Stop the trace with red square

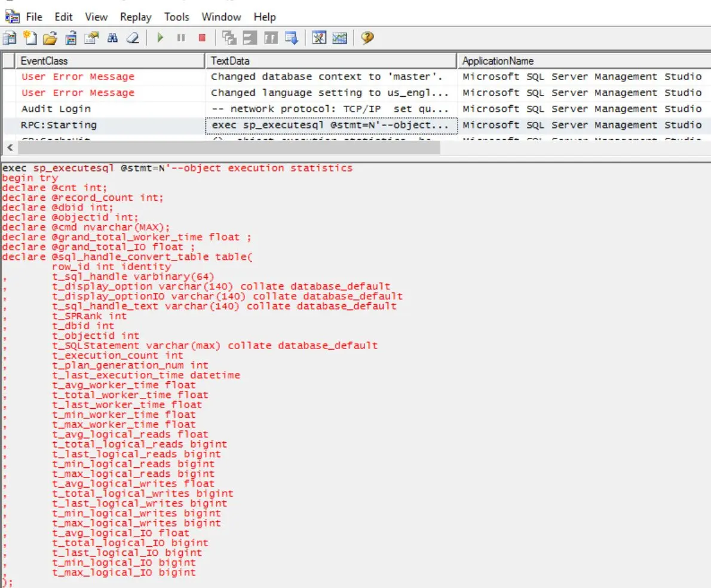(x=202, y=38)
